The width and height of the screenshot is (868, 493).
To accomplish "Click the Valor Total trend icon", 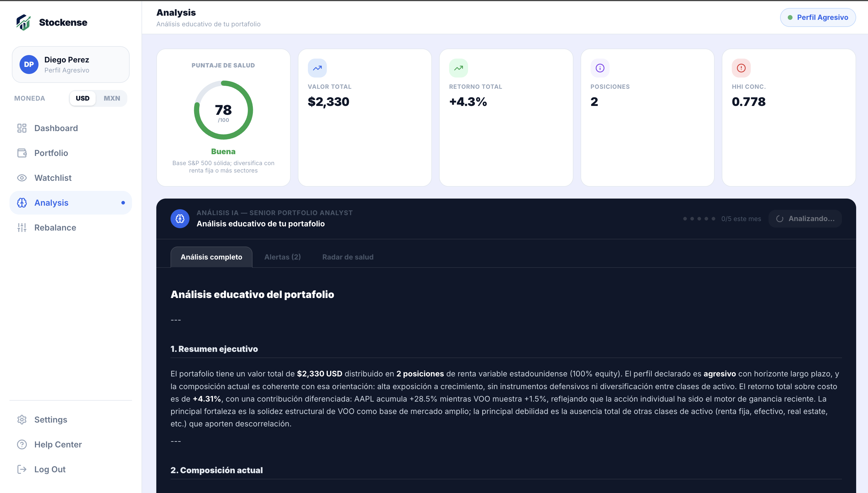I will 317,68.
